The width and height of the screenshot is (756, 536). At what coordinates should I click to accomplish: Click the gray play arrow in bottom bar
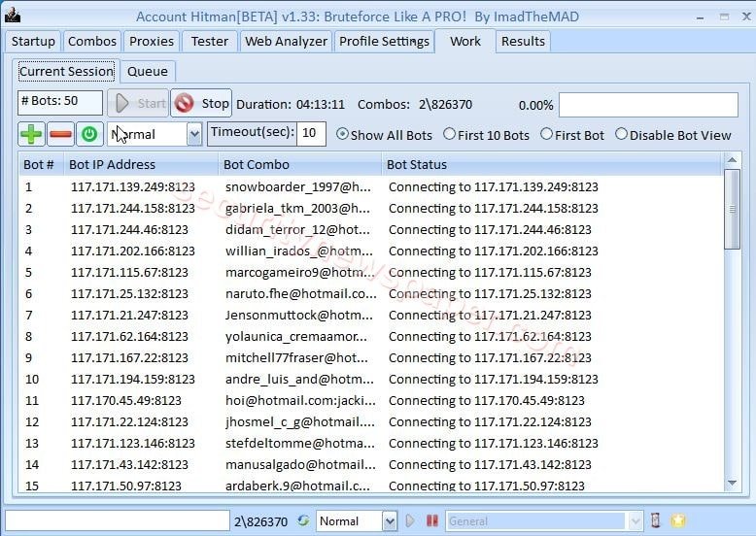410,520
